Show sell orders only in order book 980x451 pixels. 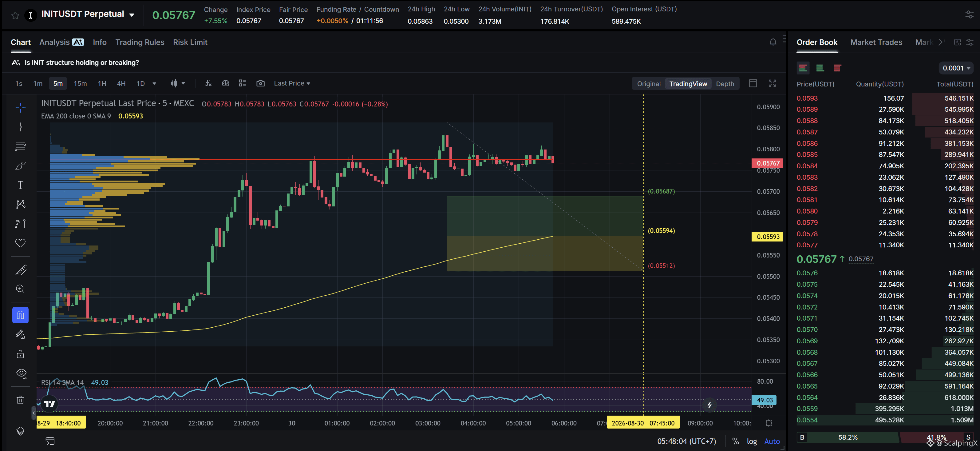click(837, 68)
